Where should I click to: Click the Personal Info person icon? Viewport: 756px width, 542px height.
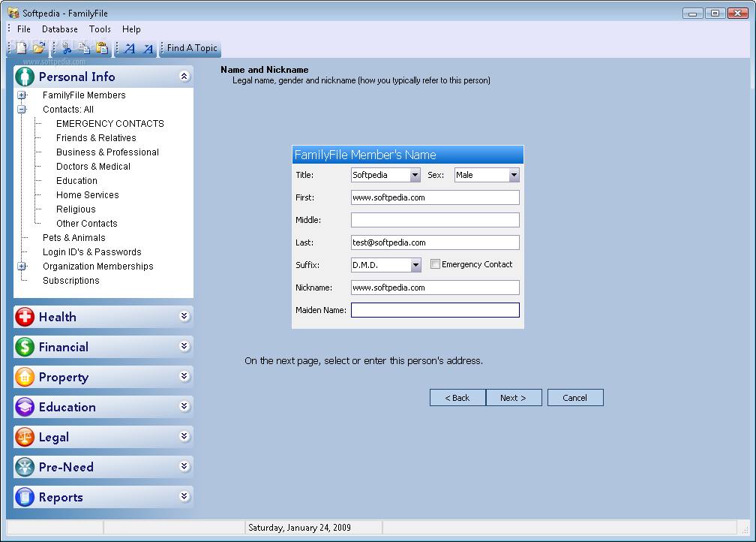coord(25,77)
